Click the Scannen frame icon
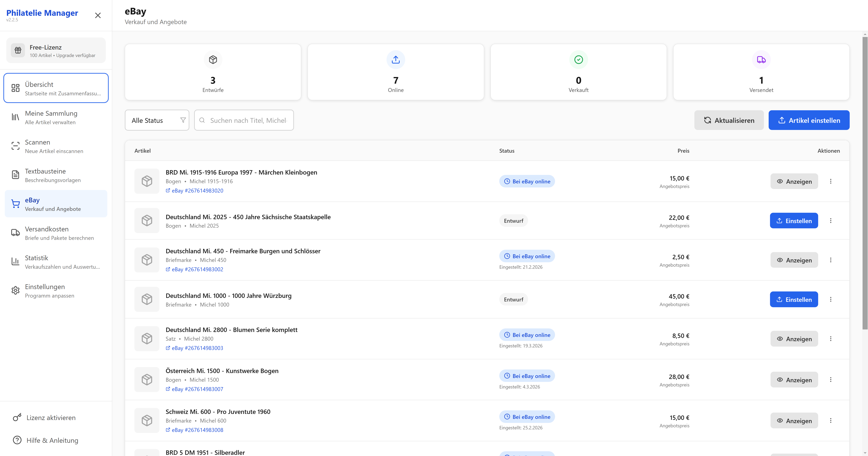This screenshot has height=456, width=868. (x=15, y=146)
